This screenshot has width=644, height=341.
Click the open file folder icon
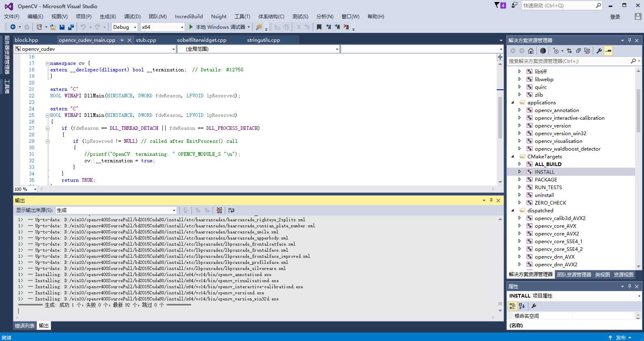pos(53,27)
